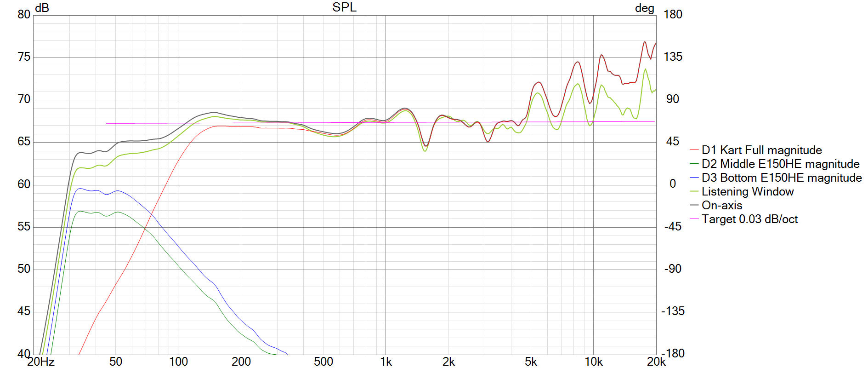Screen dimensions: 868x368
Task: Click the 20Hz label on frequency axis
Action: (41, 362)
